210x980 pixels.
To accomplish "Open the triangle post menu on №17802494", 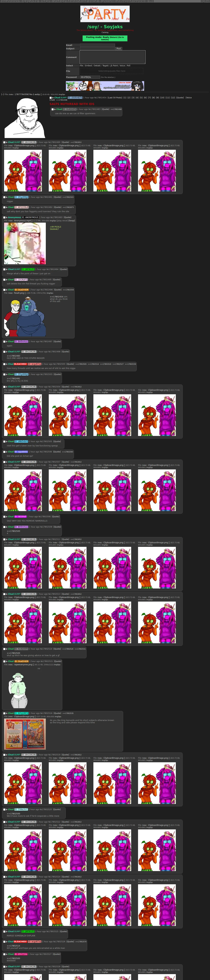I will click(7, 269).
